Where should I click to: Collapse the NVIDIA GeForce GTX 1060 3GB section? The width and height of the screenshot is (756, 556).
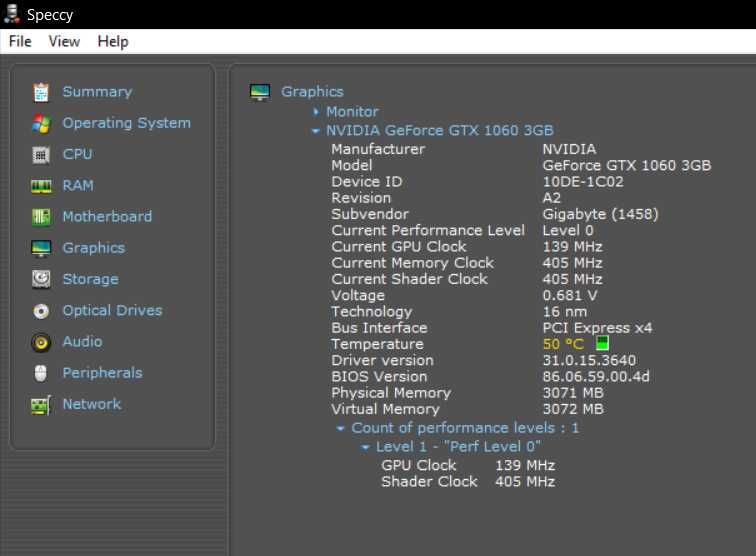pyautogui.click(x=315, y=131)
